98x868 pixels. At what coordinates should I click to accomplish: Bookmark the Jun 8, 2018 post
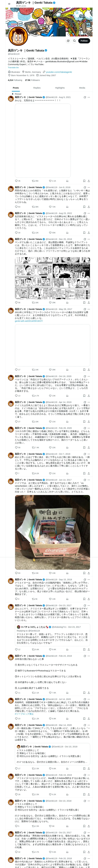[84, 207]
